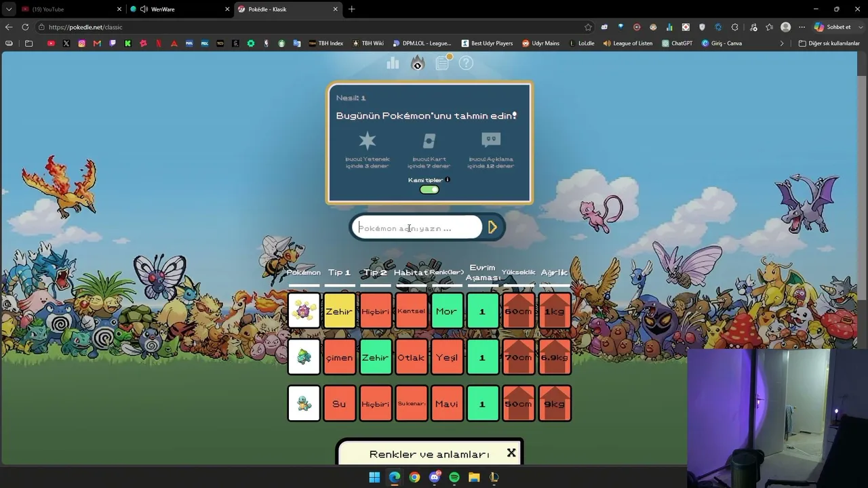
Task: Click the 9kg weight cell
Action: 554,403
